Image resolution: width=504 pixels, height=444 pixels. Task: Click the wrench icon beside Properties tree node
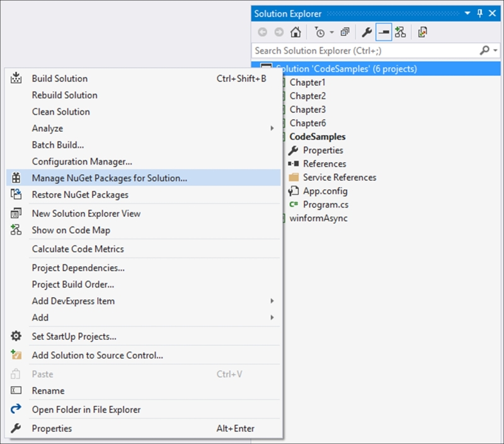pyautogui.click(x=294, y=150)
